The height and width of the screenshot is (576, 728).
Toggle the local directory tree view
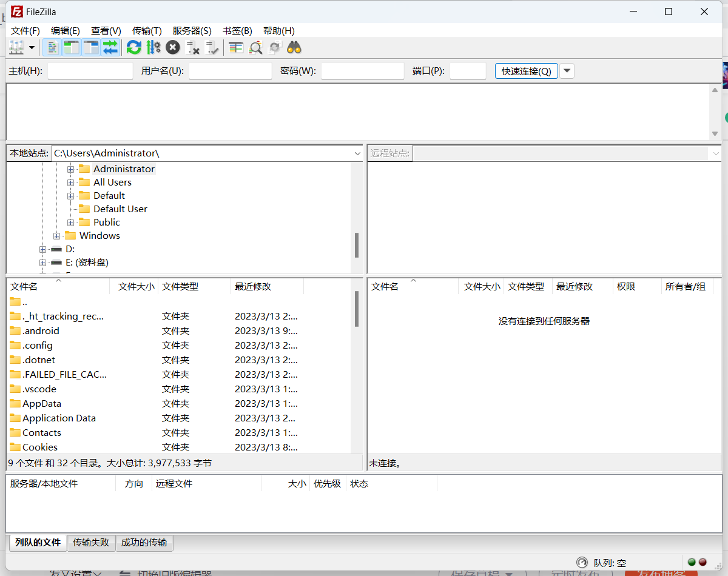click(x=71, y=47)
